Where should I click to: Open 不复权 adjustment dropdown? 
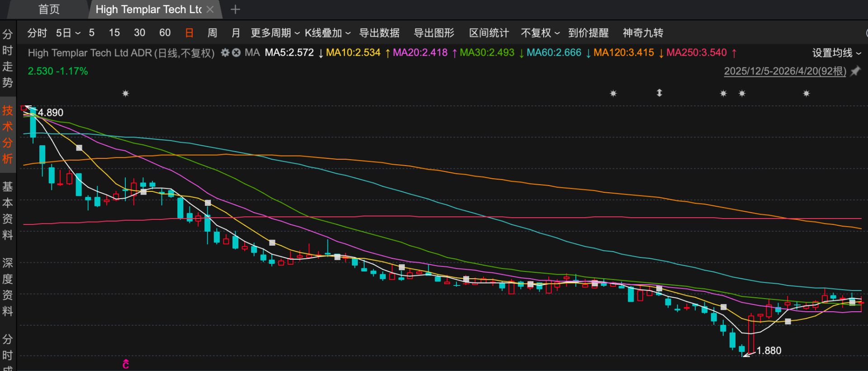coord(540,33)
